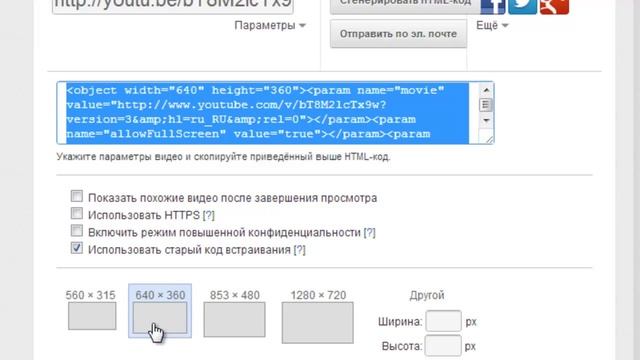Enable Использовать HTTPS checkbox

[77, 213]
